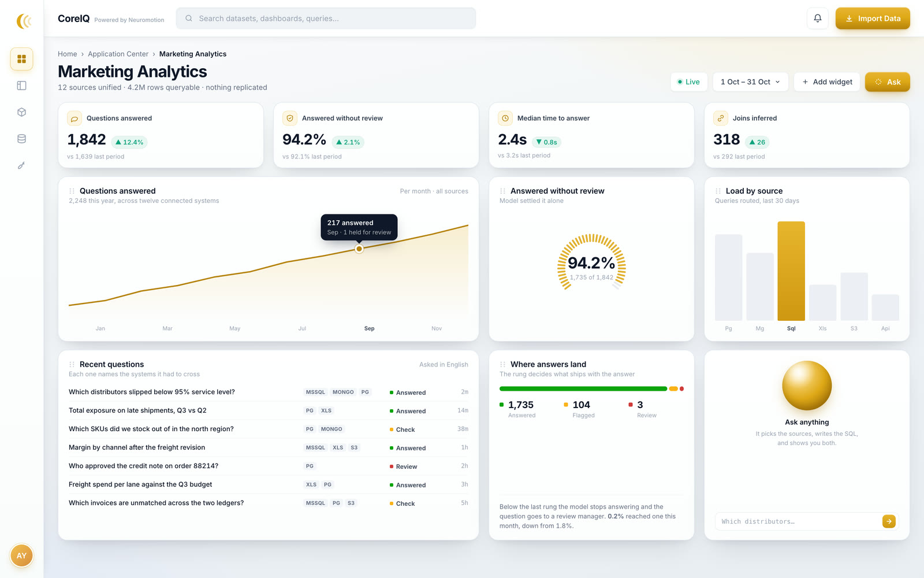The image size is (924, 578).
Task: Open the cube models sidebar icon
Action: tap(21, 112)
